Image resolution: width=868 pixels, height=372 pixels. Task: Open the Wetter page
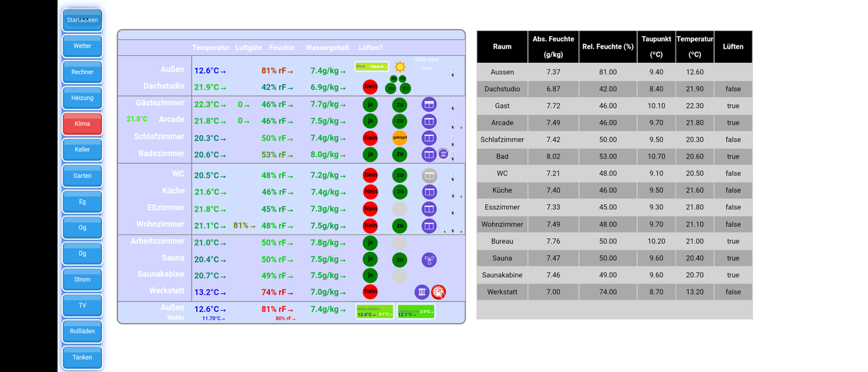point(82,46)
